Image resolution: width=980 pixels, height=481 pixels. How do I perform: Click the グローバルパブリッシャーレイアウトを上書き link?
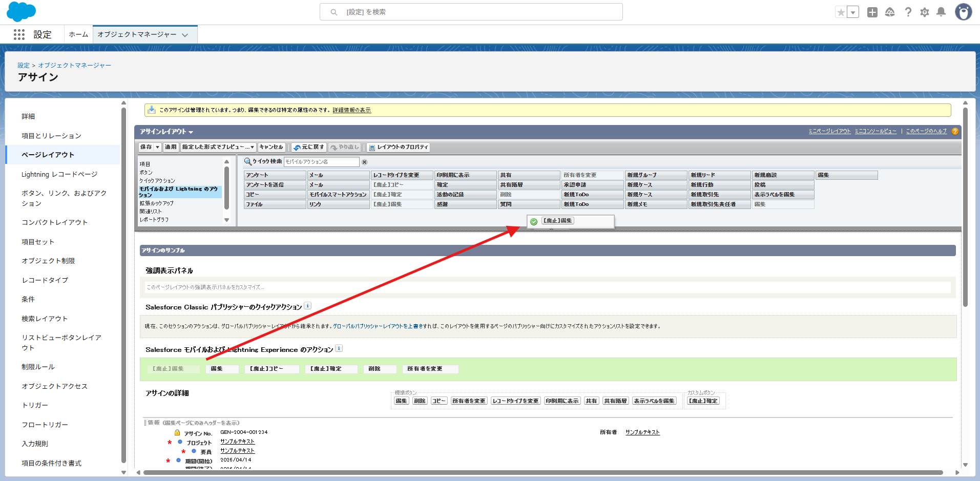[378, 326]
